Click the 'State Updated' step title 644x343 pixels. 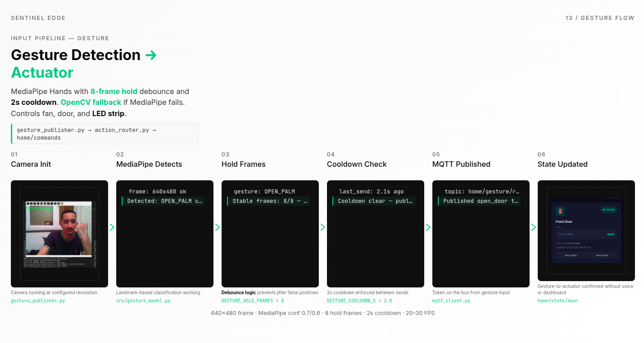click(x=563, y=164)
